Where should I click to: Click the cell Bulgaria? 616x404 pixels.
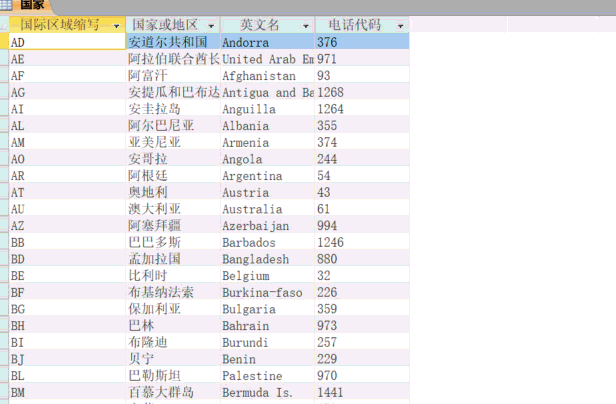tap(268, 309)
